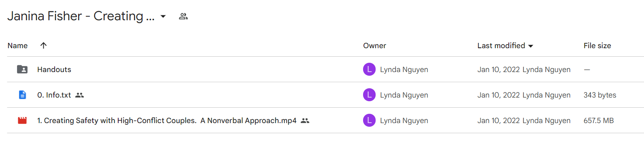This screenshot has height=149, width=644.
Task: Click the File size column header
Action: (597, 46)
